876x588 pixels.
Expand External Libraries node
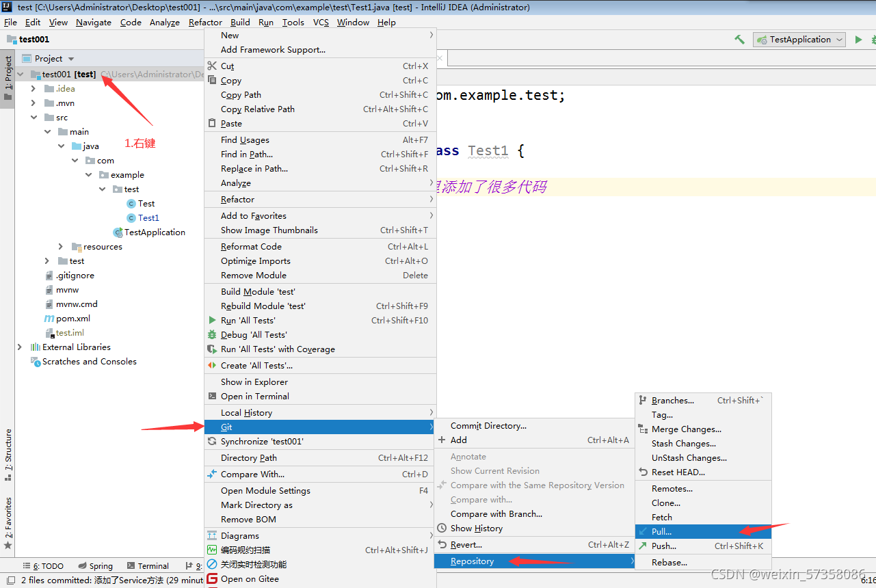pos(20,347)
